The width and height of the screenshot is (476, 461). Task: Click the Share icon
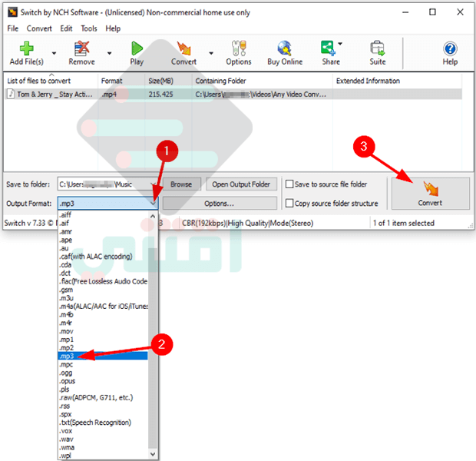point(328,48)
